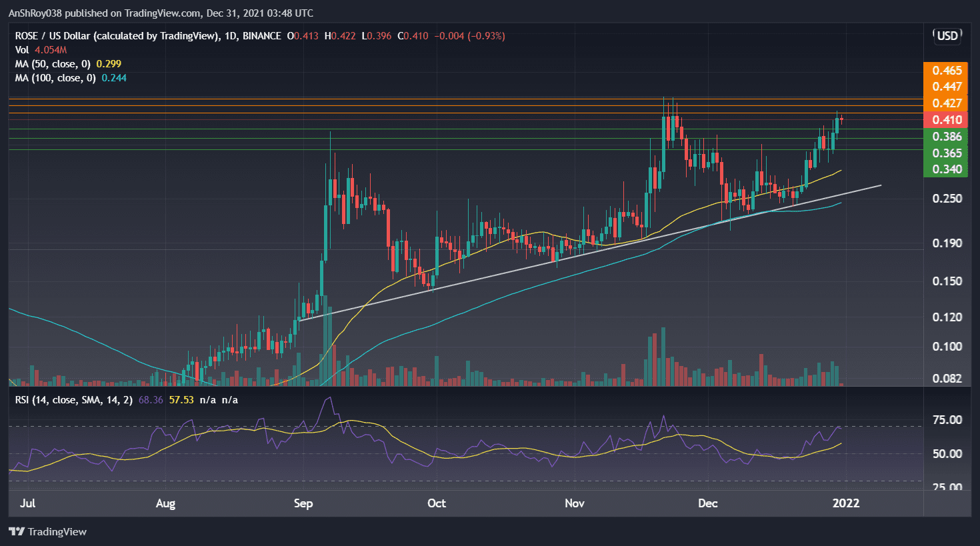Select the Dec label on the time axis
This screenshot has height=546, width=980.
click(x=707, y=504)
